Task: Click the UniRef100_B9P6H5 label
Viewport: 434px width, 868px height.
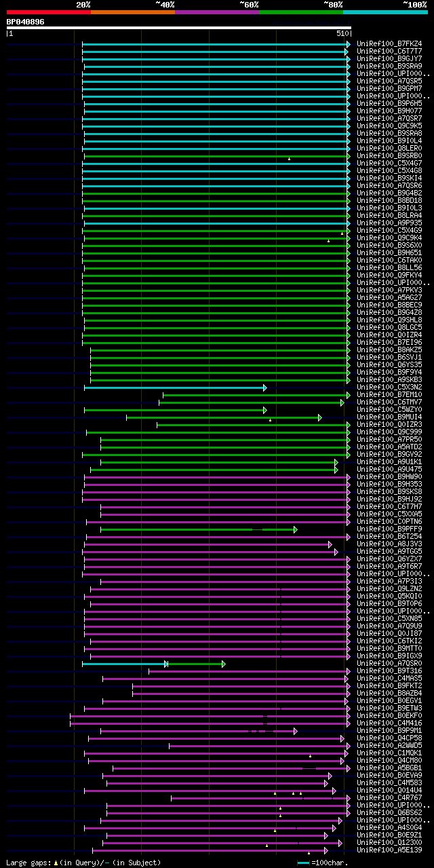Action: [x=389, y=103]
